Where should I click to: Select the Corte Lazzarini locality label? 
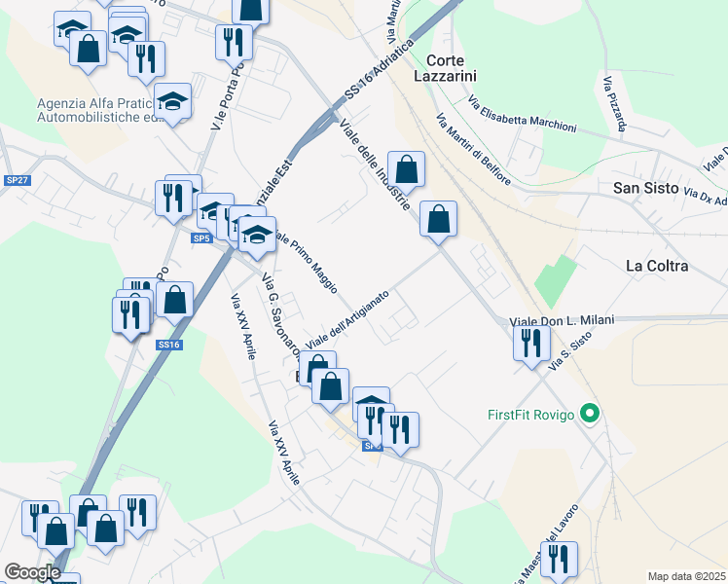[x=445, y=68]
